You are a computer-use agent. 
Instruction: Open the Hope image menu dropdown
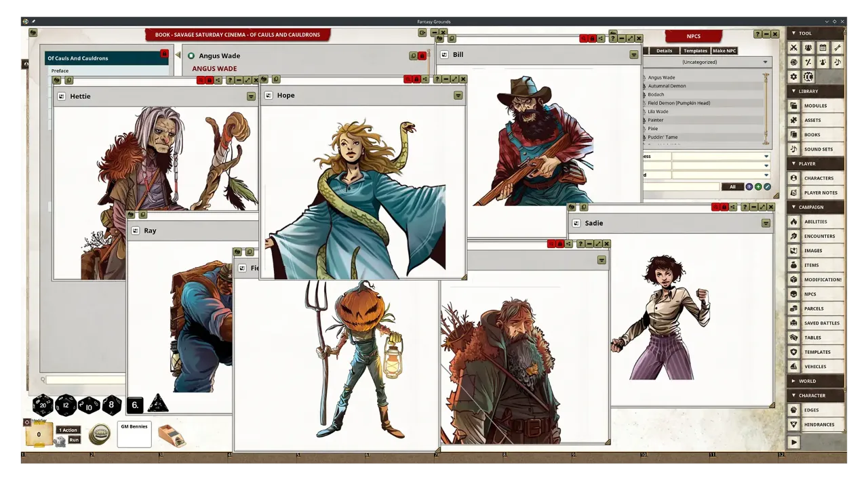pos(458,96)
